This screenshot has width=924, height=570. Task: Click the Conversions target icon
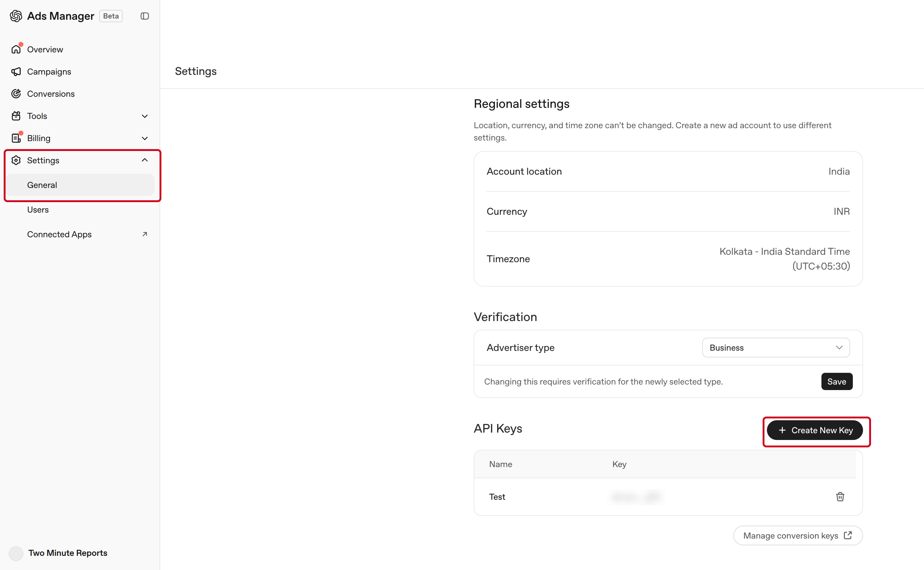click(x=16, y=94)
